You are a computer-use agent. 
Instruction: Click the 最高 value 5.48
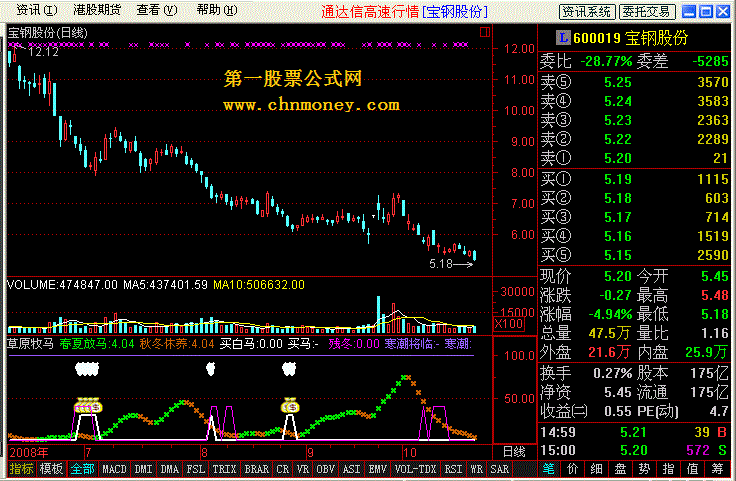pos(714,295)
